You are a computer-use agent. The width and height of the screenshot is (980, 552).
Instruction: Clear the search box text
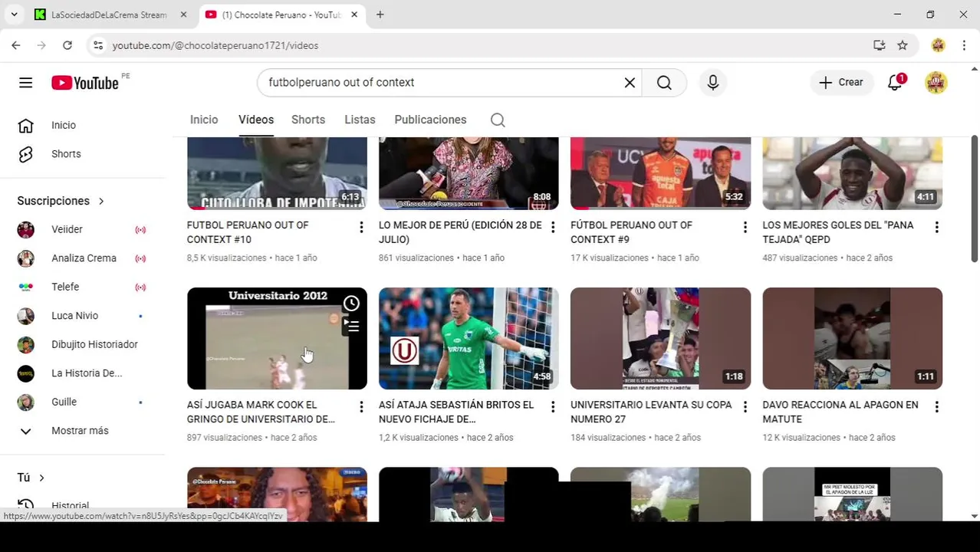point(630,82)
